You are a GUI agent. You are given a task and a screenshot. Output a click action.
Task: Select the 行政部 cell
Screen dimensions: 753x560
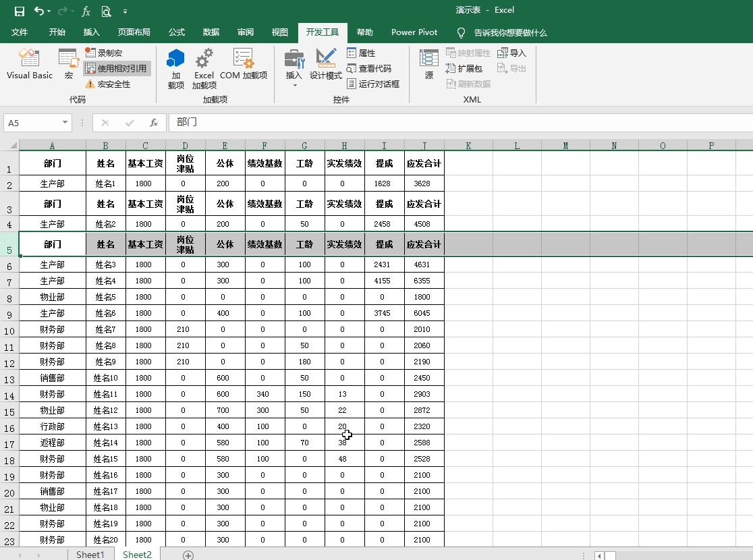coord(53,426)
